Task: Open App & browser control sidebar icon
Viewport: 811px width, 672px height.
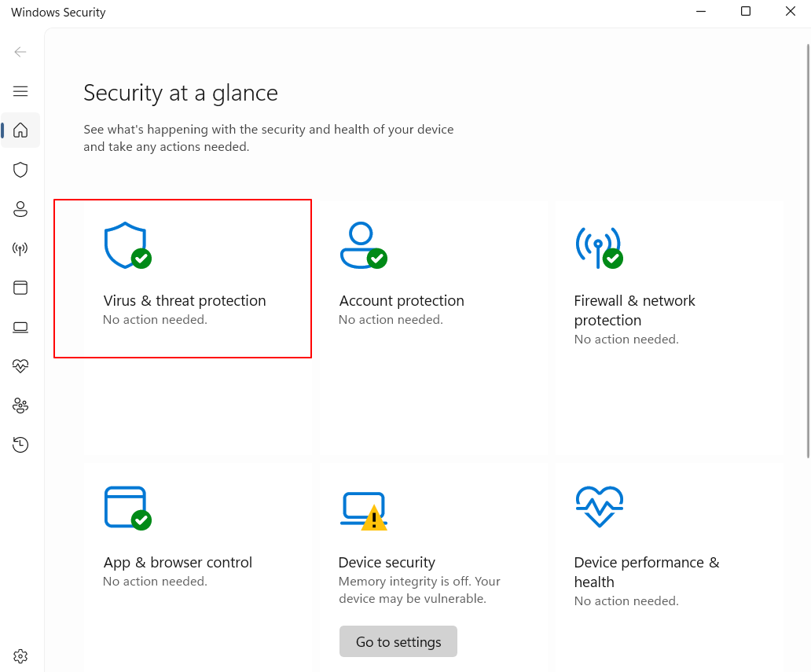Action: point(20,288)
